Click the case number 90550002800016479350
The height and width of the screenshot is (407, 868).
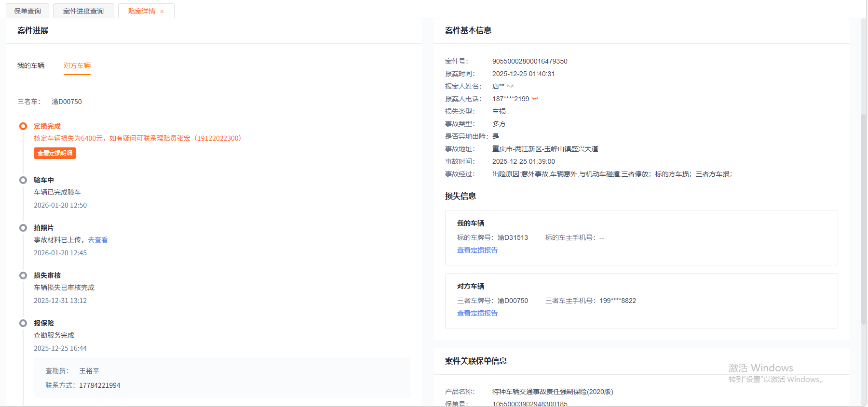tap(529, 61)
